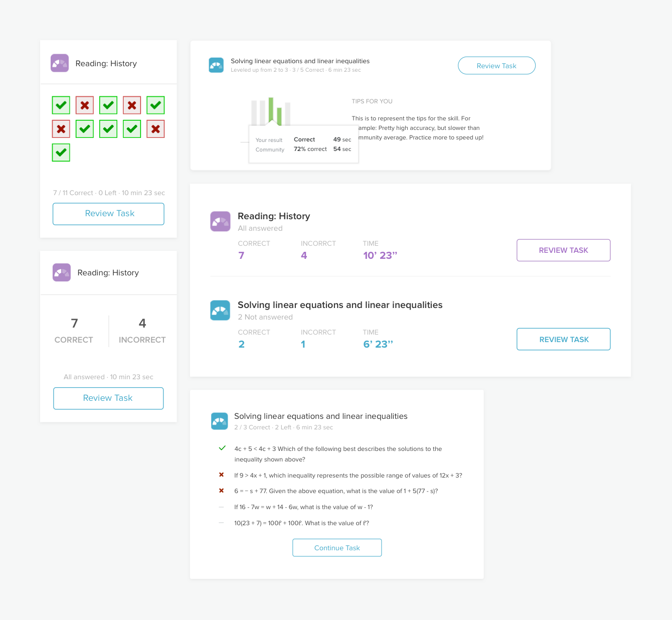Click the blue icon in the 2 / 3 Correct question list card
672x620 pixels.
point(220,421)
